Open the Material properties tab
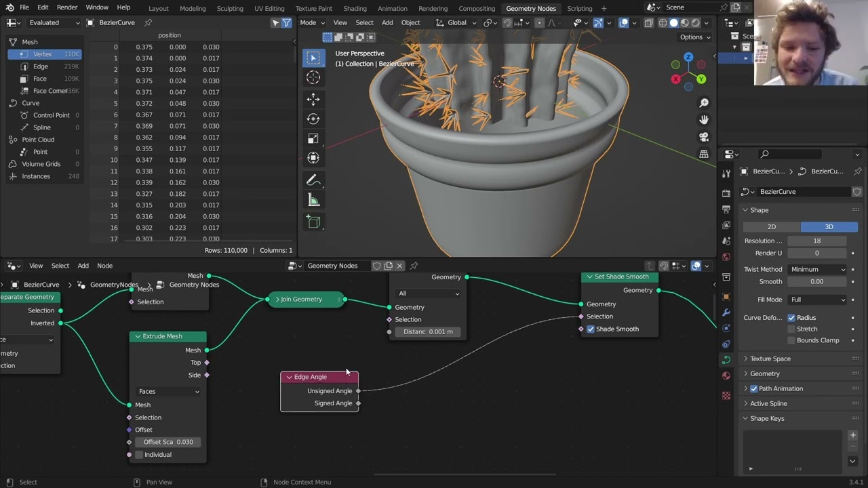This screenshot has width=868, height=488. pos(726,375)
